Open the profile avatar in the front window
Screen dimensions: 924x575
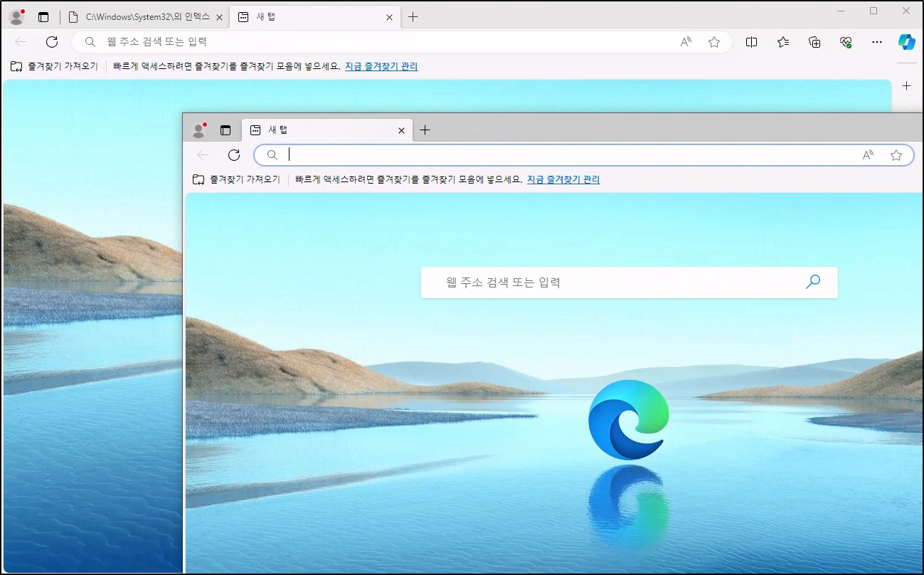pyautogui.click(x=199, y=130)
